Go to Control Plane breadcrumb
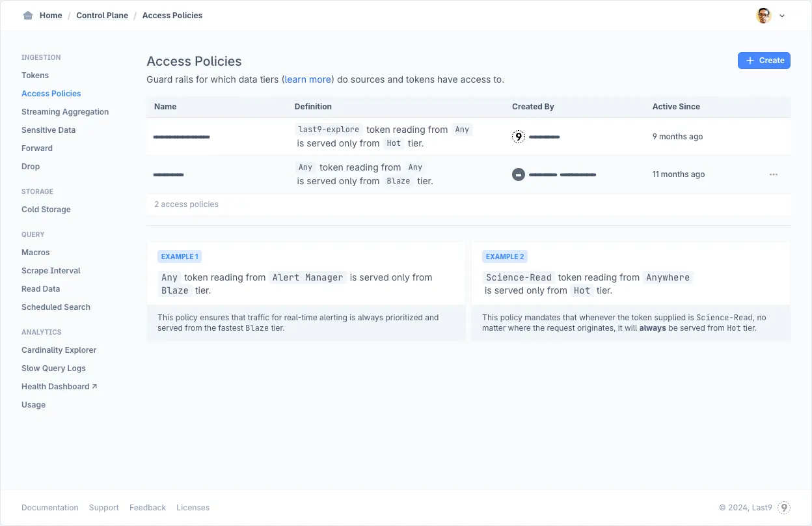812x526 pixels. point(102,16)
